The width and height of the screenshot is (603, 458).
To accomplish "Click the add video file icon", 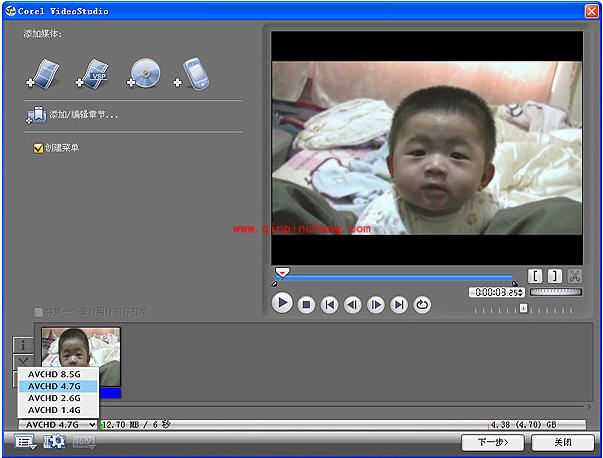I will coord(45,73).
